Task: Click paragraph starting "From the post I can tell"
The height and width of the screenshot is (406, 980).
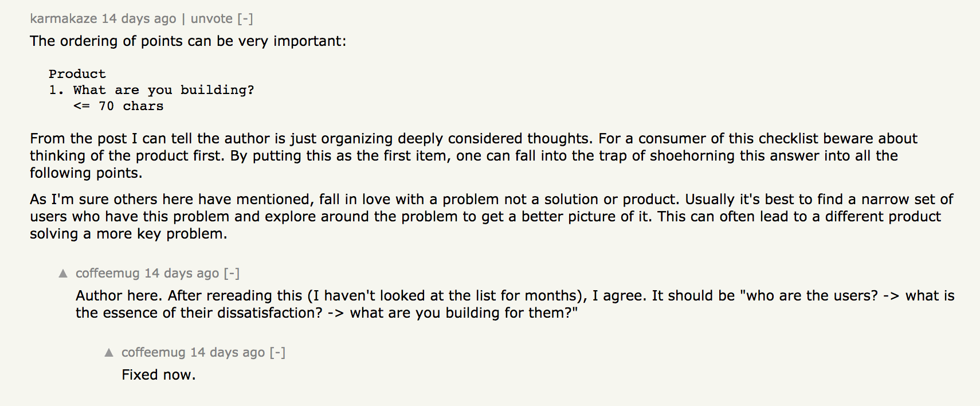Action: [473, 155]
